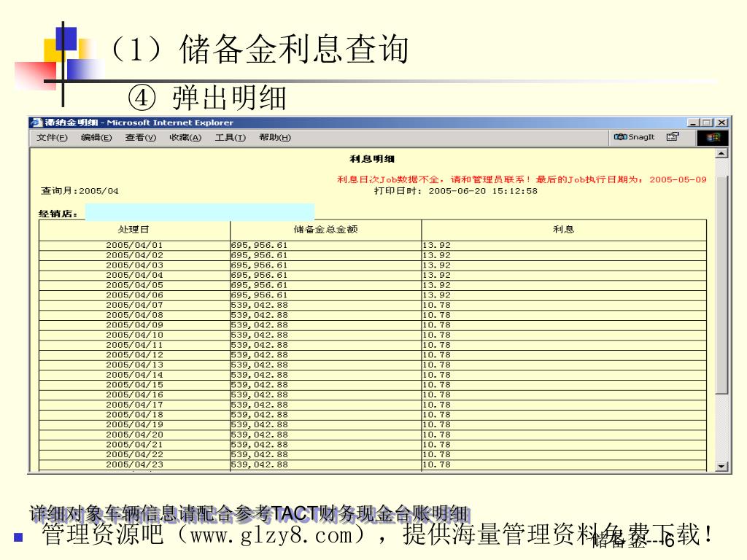Open the 工具(T) menu
Viewport: 747px width, 560px height.
(230, 138)
